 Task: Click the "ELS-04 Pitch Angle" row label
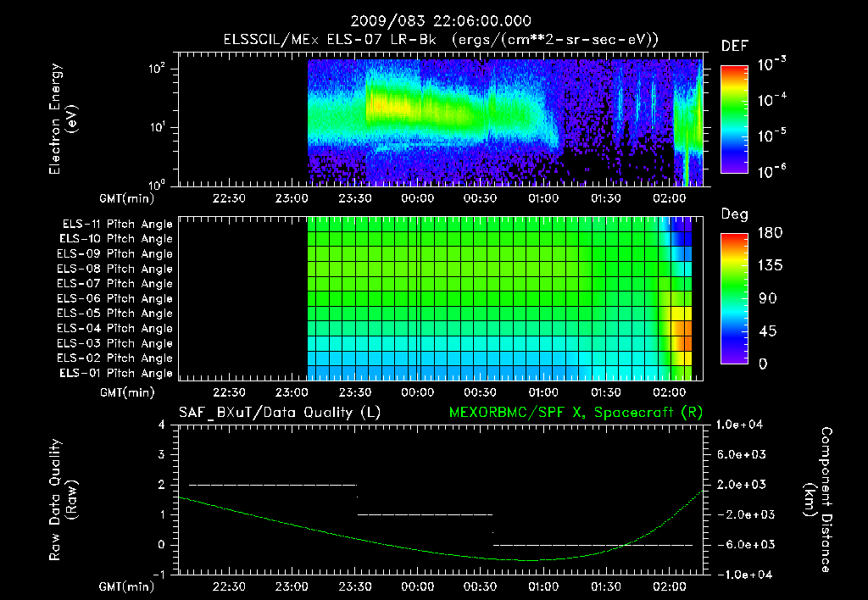click(x=115, y=329)
